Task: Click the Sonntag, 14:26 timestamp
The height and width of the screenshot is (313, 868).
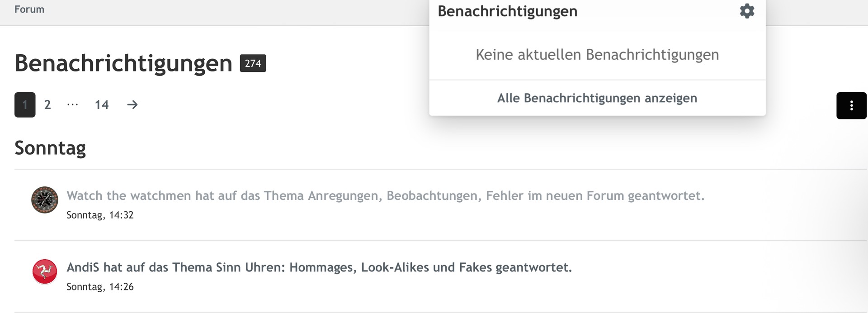Action: tap(100, 287)
